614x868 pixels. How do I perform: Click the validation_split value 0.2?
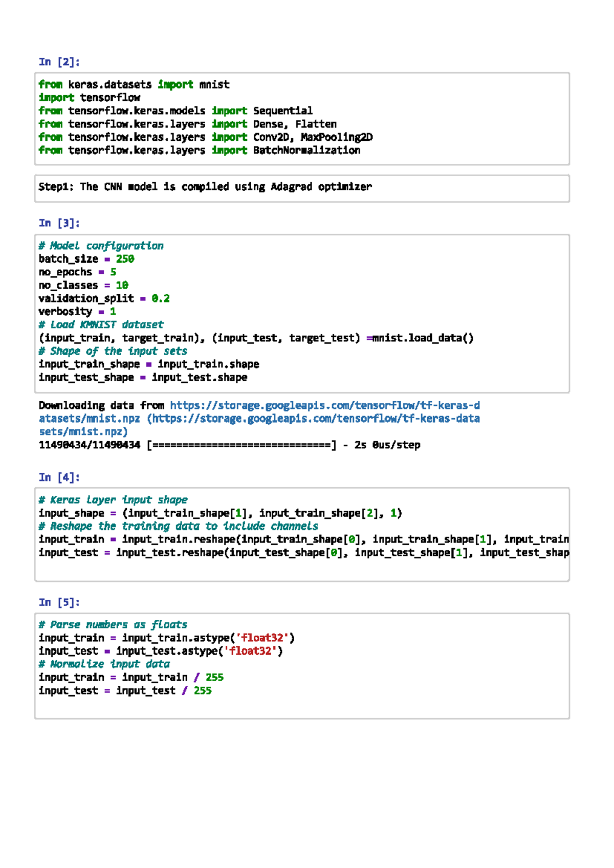click(160, 298)
